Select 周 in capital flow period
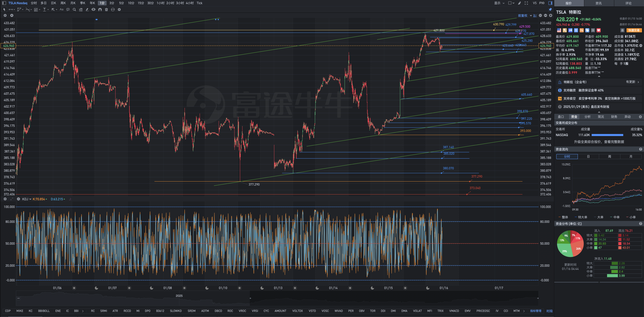The width and height of the screenshot is (644, 317). (610, 157)
